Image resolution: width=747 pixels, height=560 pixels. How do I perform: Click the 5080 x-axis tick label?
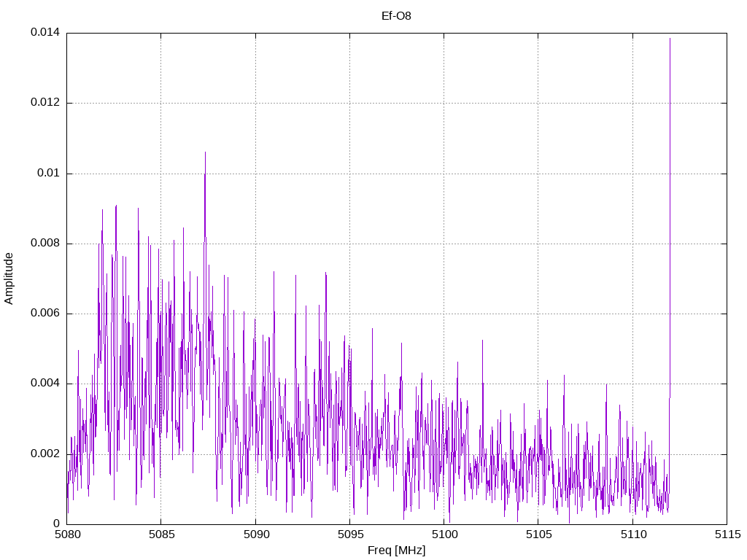pos(67,534)
